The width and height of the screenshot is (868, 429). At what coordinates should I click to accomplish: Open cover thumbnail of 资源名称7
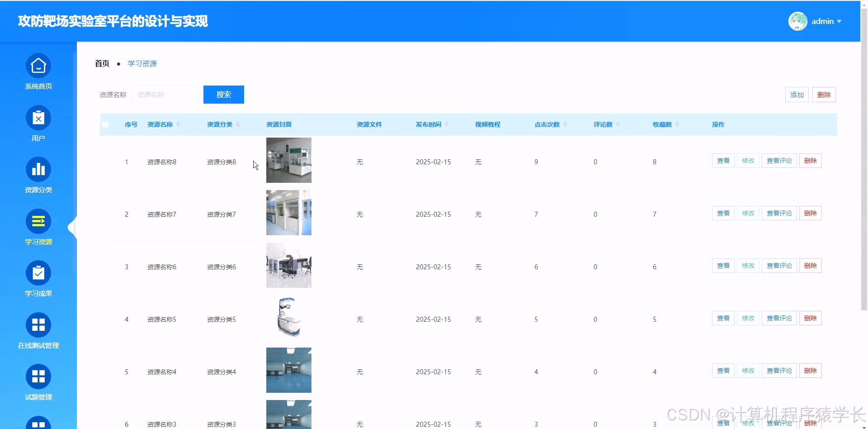289,213
